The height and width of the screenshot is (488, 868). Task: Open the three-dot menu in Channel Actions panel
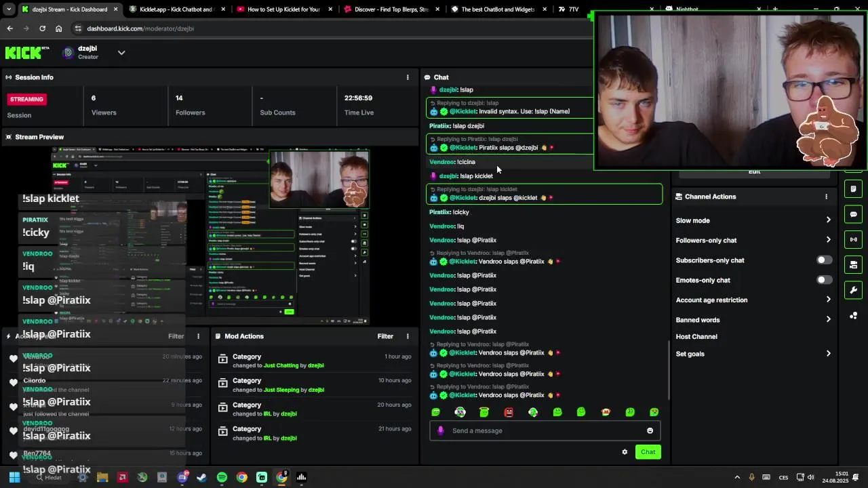point(826,197)
